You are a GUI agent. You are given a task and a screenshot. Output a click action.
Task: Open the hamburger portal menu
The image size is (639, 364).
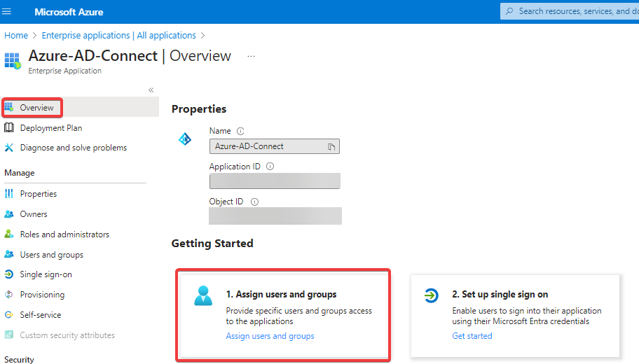(8, 12)
